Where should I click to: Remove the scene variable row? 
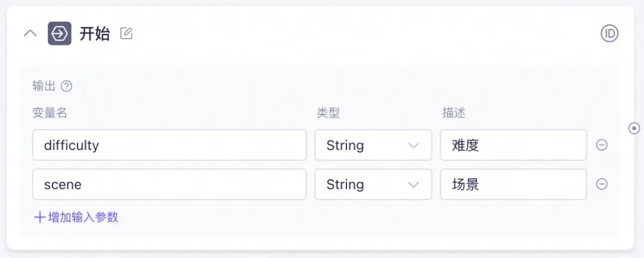(x=602, y=185)
